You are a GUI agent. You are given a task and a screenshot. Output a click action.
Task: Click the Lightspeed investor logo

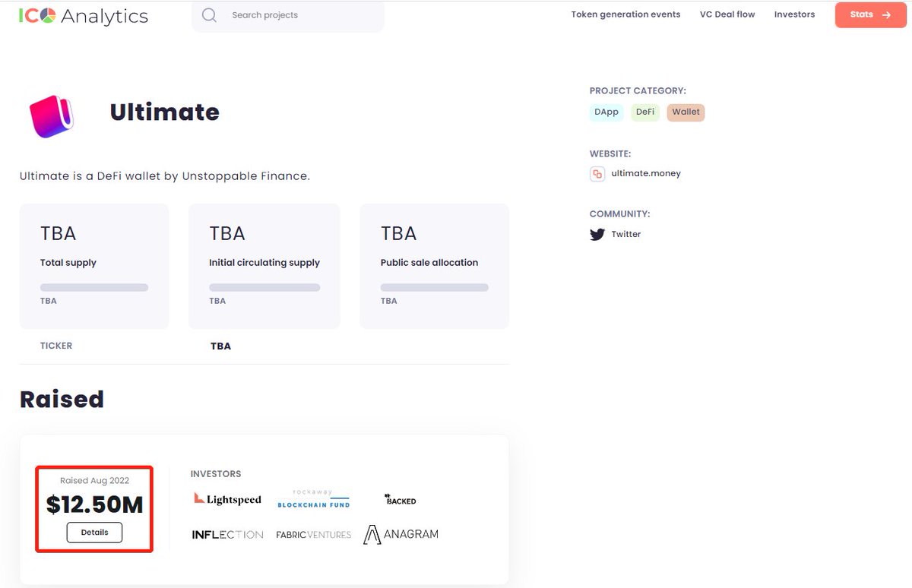[227, 499]
